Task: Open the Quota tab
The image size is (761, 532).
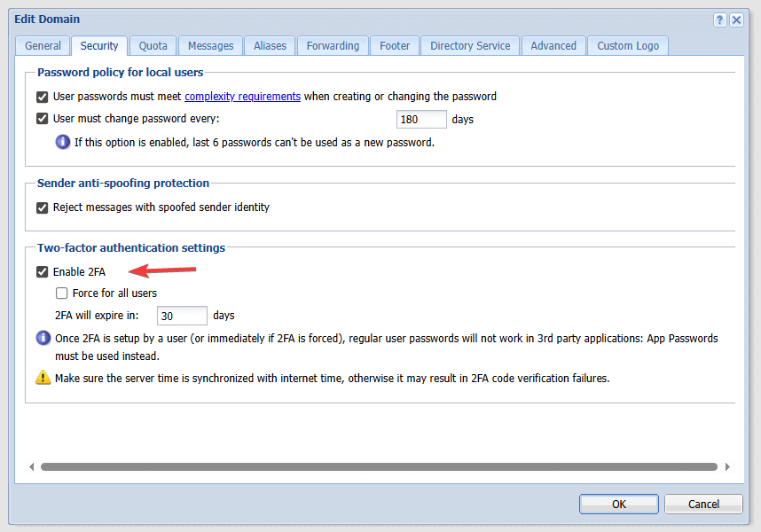Action: (153, 46)
